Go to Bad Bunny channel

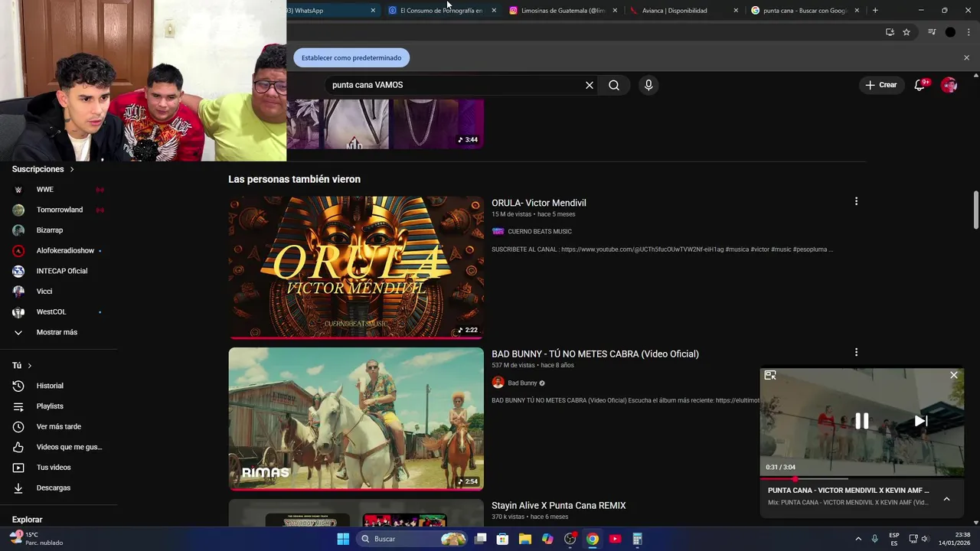tap(522, 383)
